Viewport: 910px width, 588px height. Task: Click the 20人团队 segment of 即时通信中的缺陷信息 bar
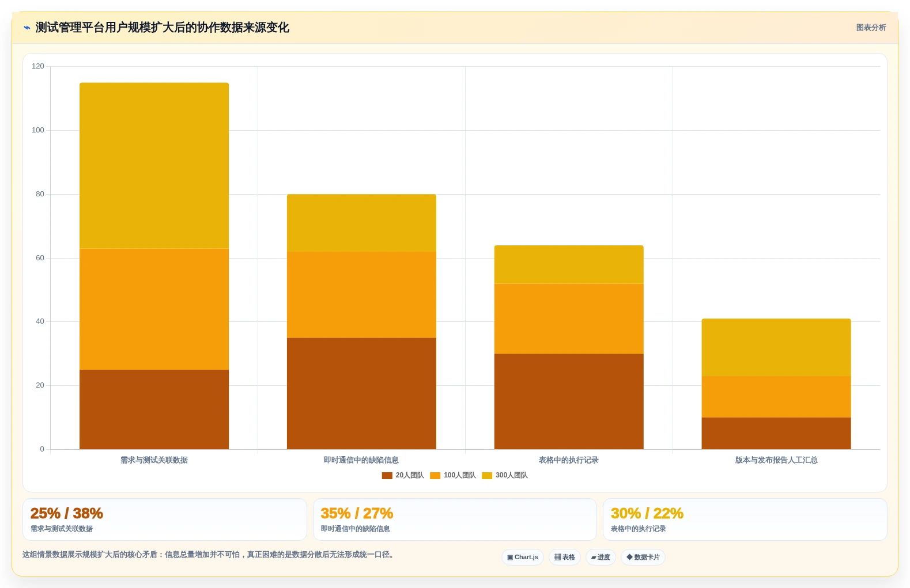click(x=361, y=393)
